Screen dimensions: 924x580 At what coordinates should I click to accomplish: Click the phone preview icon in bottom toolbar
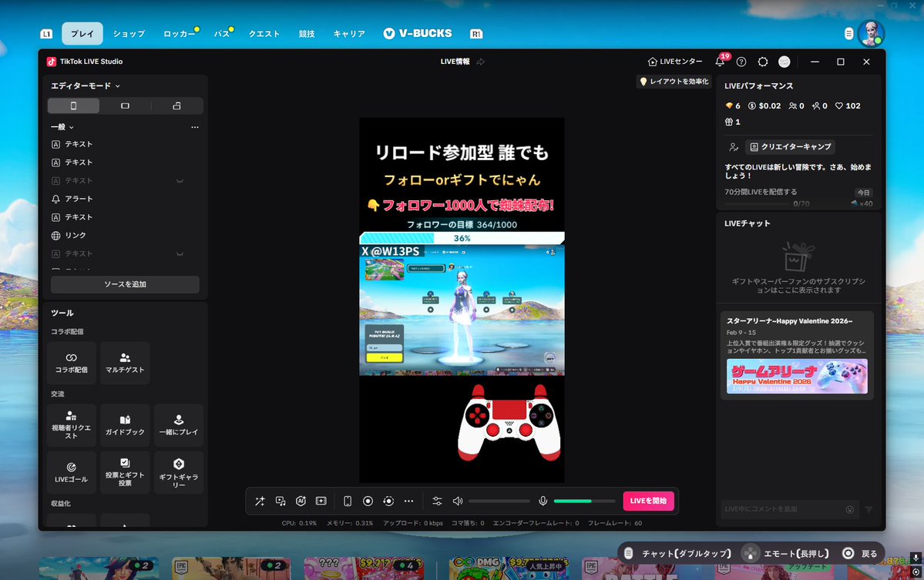pos(348,501)
